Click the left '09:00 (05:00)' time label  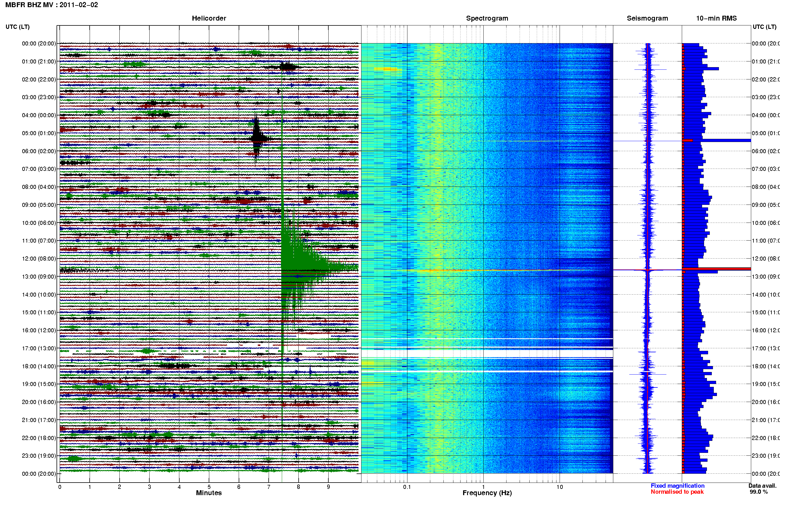tap(39, 205)
